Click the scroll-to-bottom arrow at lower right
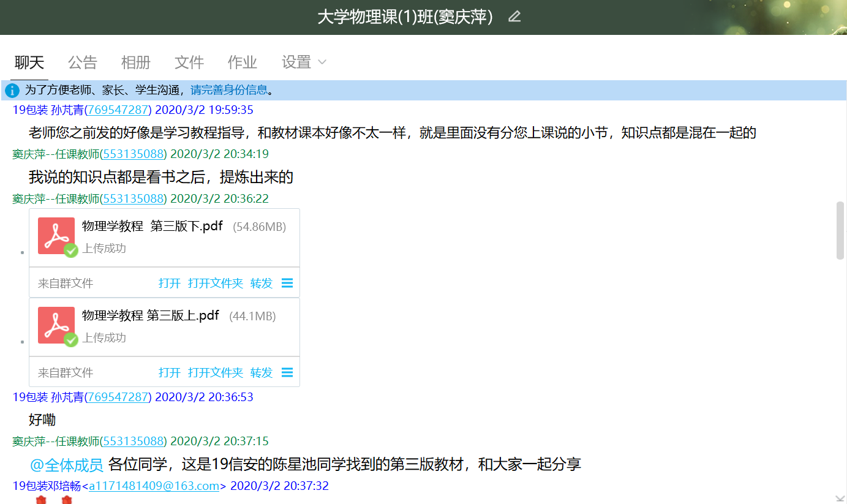847x504 pixels. coord(840,498)
